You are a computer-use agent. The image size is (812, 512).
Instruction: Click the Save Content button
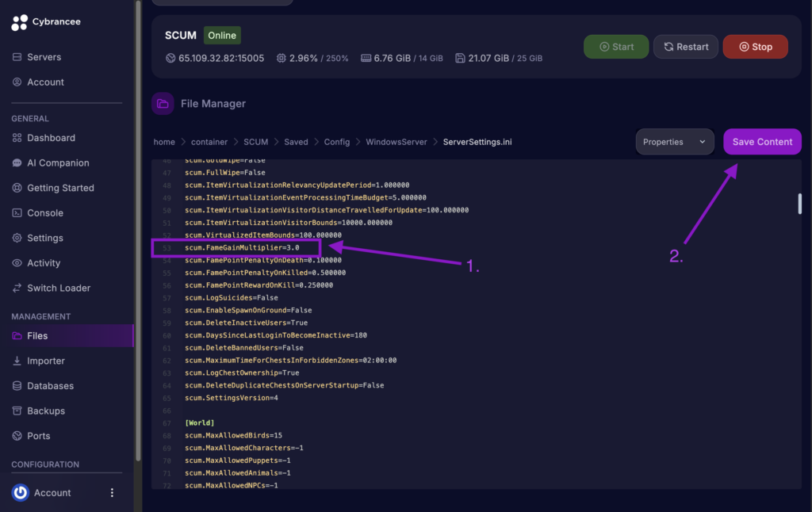pyautogui.click(x=762, y=141)
